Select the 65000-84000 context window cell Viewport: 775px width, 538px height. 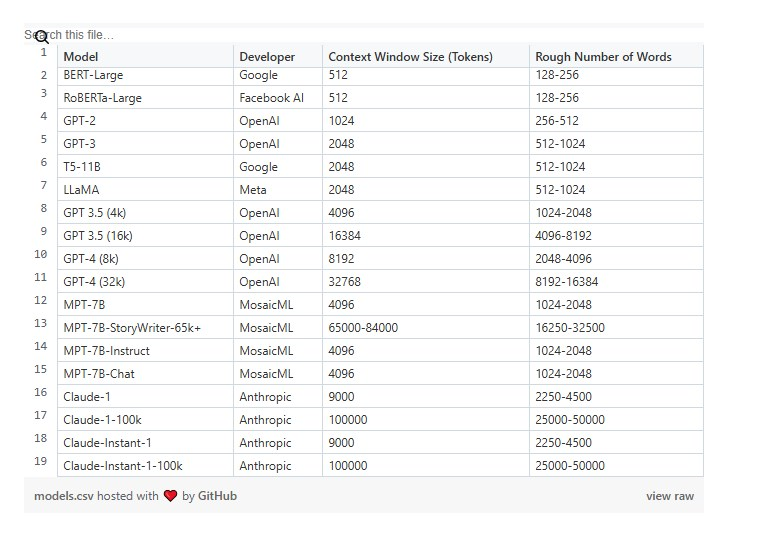pos(363,328)
